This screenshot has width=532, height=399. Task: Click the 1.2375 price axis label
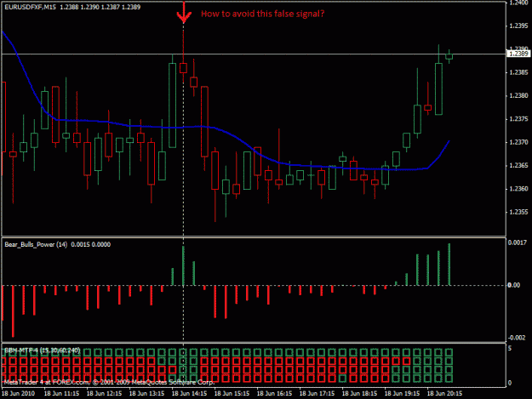pyautogui.click(x=518, y=119)
